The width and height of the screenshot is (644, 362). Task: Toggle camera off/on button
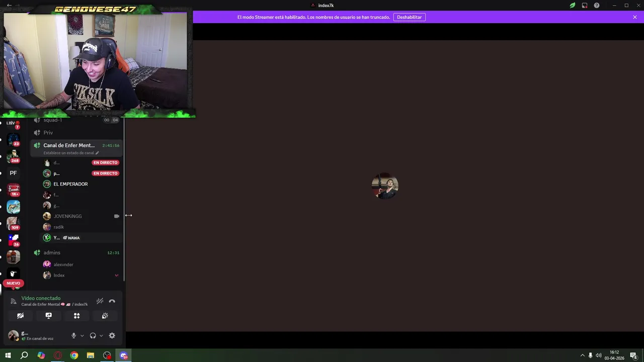20,316
